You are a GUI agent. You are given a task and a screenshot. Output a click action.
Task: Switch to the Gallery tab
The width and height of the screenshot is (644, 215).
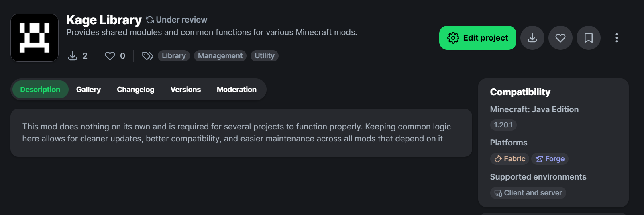pos(88,90)
